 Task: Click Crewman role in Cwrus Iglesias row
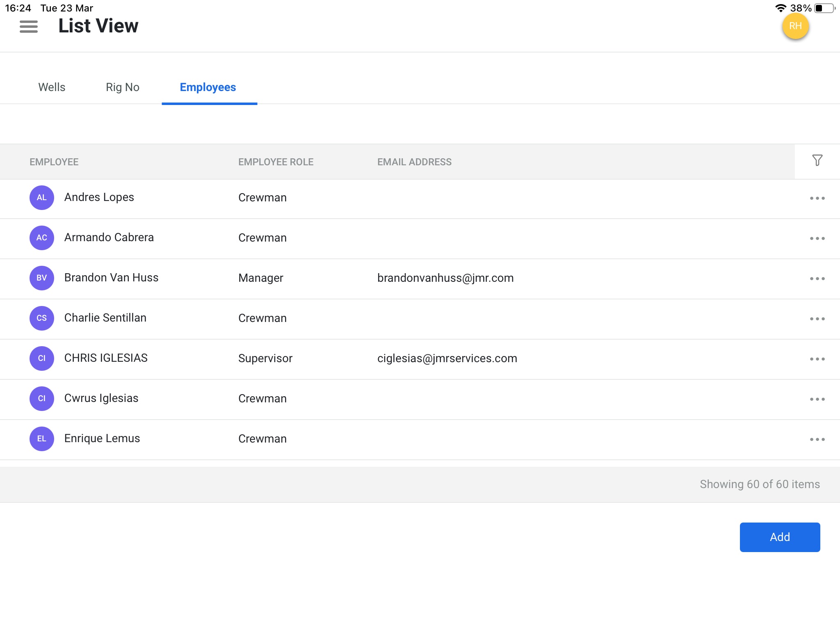[262, 399]
